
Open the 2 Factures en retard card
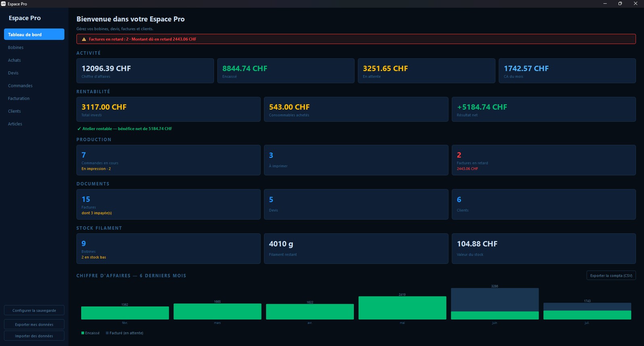click(x=544, y=160)
